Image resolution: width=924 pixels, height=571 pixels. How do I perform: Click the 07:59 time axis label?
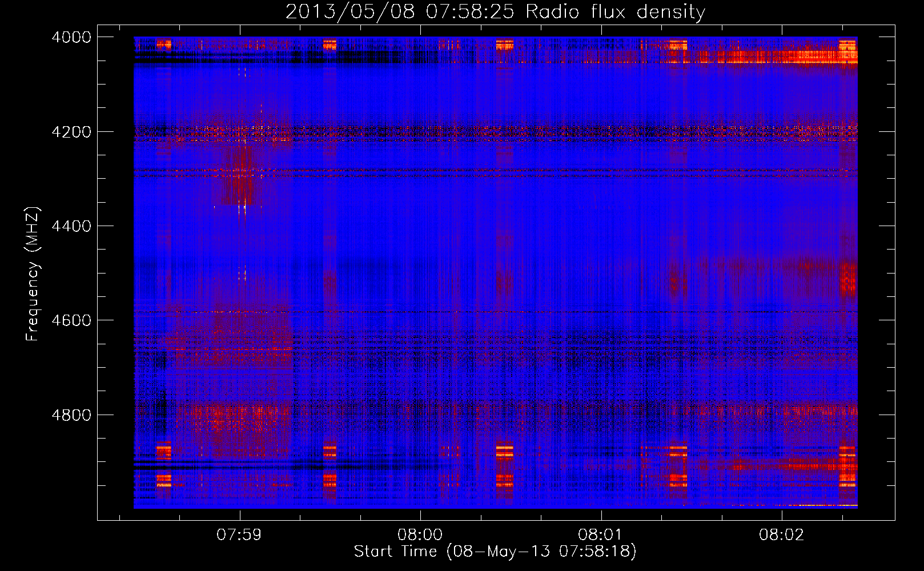[239, 535]
